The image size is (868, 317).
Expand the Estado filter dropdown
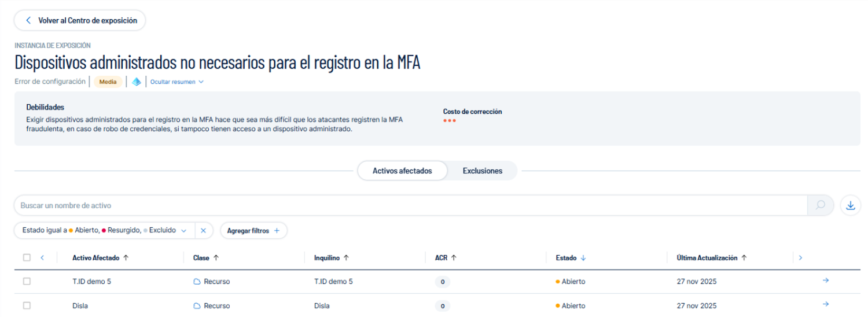pos(183,230)
